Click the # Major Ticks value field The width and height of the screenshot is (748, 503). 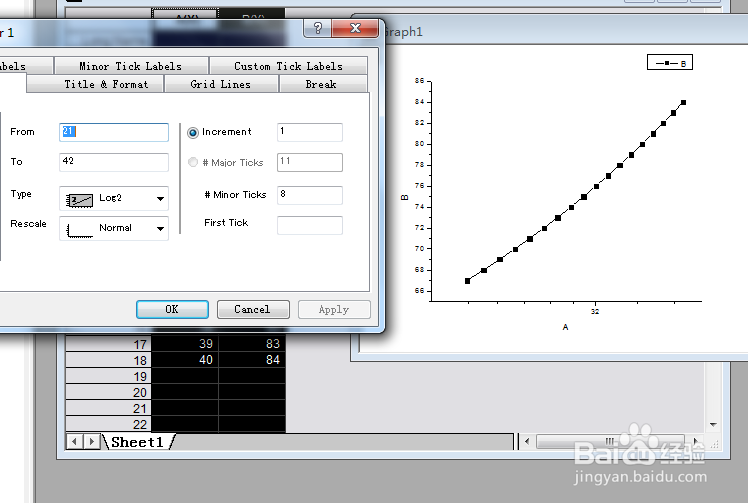(310, 162)
